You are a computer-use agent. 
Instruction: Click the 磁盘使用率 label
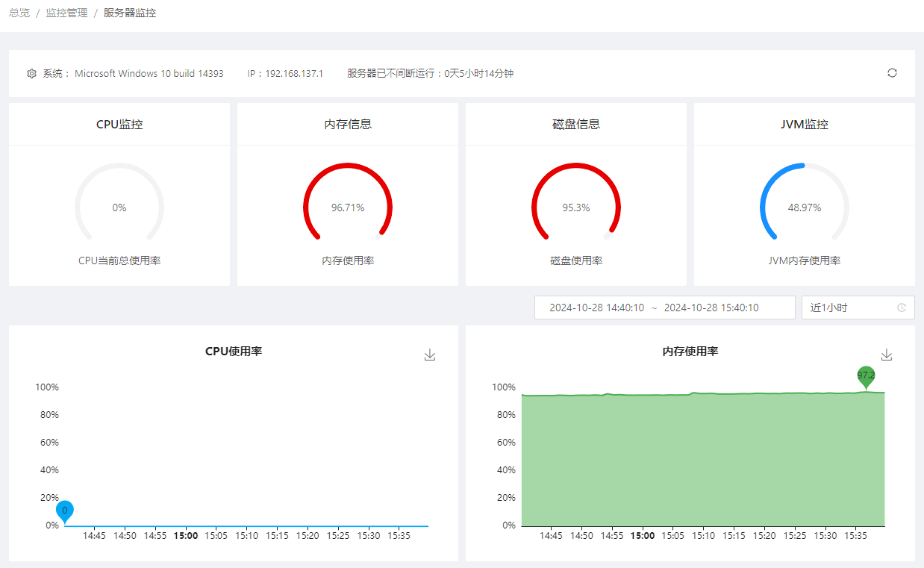coord(576,260)
